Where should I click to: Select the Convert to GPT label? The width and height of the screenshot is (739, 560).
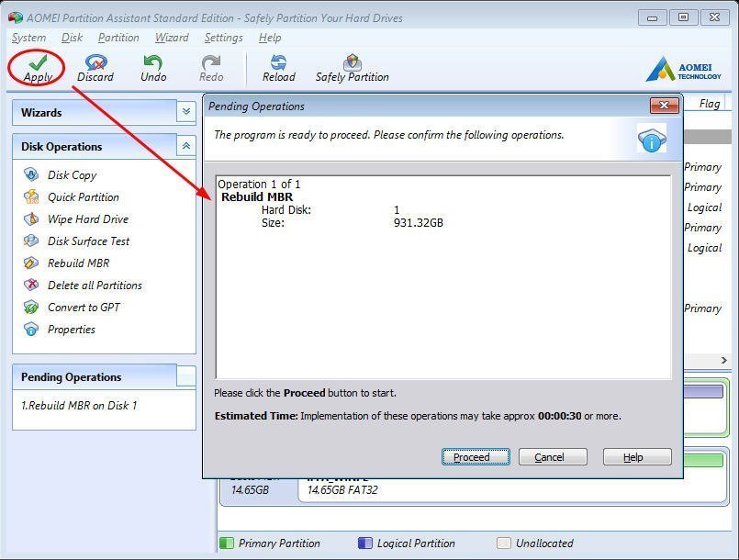(84, 308)
